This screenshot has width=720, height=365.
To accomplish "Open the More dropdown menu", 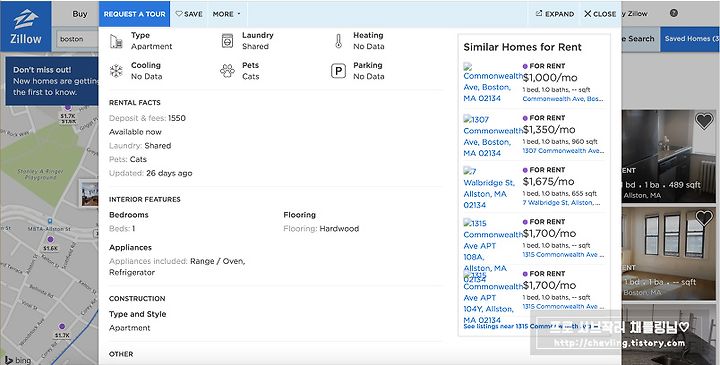I will coord(226,14).
